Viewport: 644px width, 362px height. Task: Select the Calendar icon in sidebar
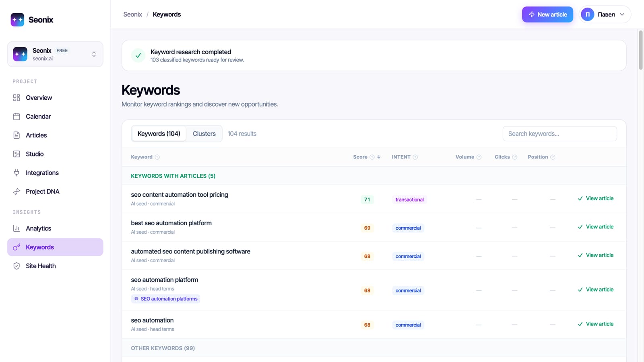17,117
